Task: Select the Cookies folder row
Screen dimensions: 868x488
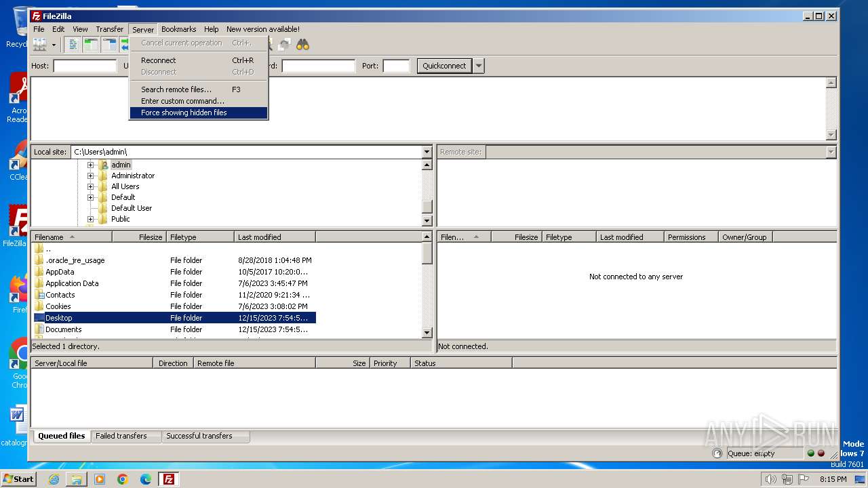Action: (x=173, y=306)
